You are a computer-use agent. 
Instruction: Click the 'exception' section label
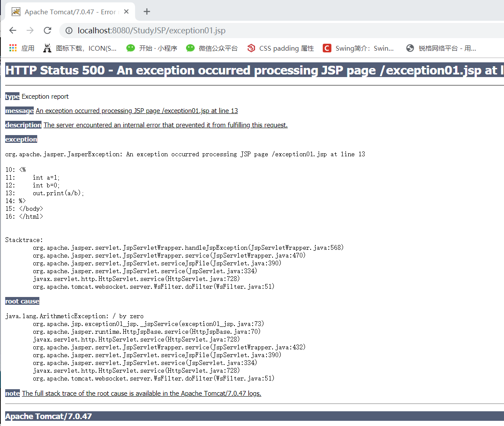21,139
